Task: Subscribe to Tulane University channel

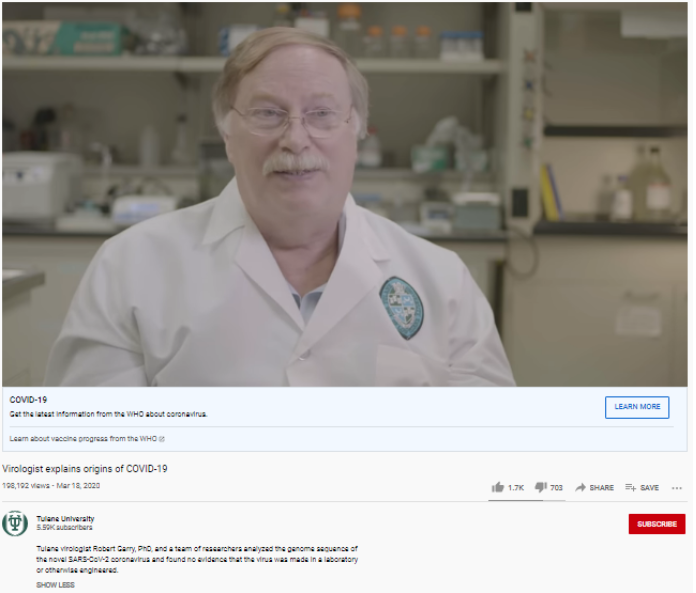Action: coord(657,524)
